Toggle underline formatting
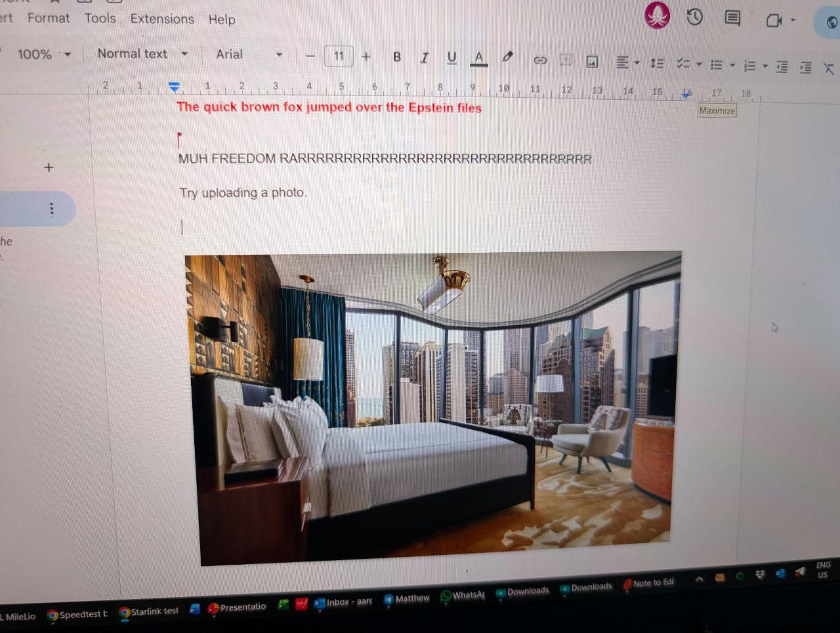This screenshot has width=840, height=633. pyautogui.click(x=451, y=58)
